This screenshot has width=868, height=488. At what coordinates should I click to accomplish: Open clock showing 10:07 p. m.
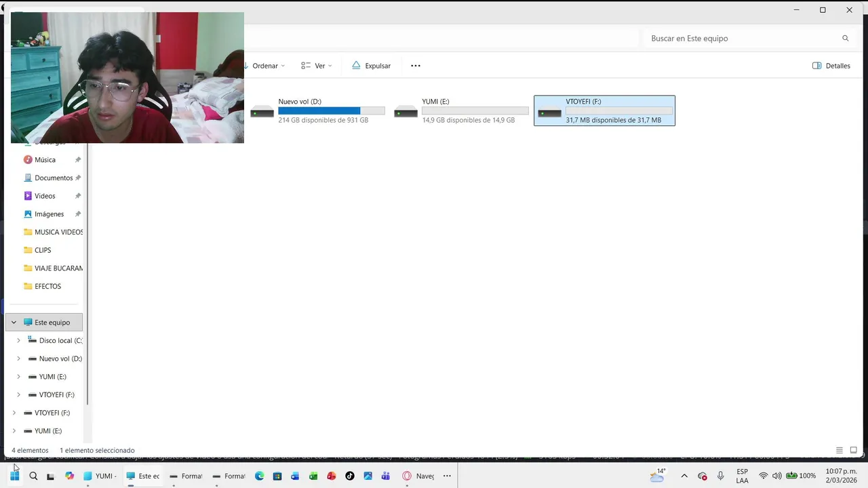(x=842, y=476)
